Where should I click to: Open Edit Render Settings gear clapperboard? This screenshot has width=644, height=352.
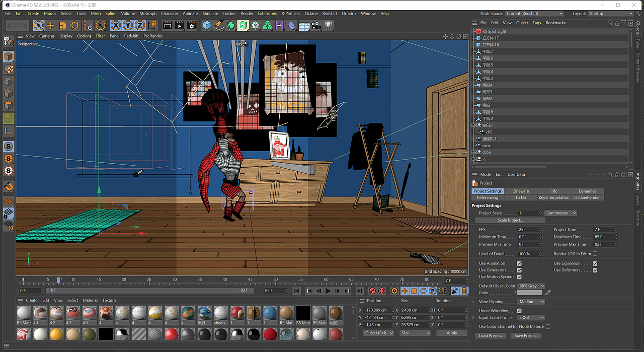pos(192,25)
